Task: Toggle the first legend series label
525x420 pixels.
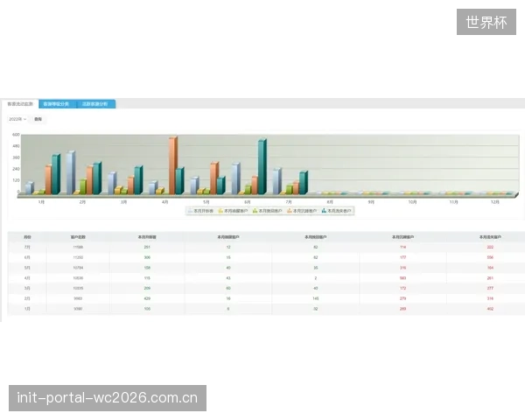Action: click(x=204, y=211)
